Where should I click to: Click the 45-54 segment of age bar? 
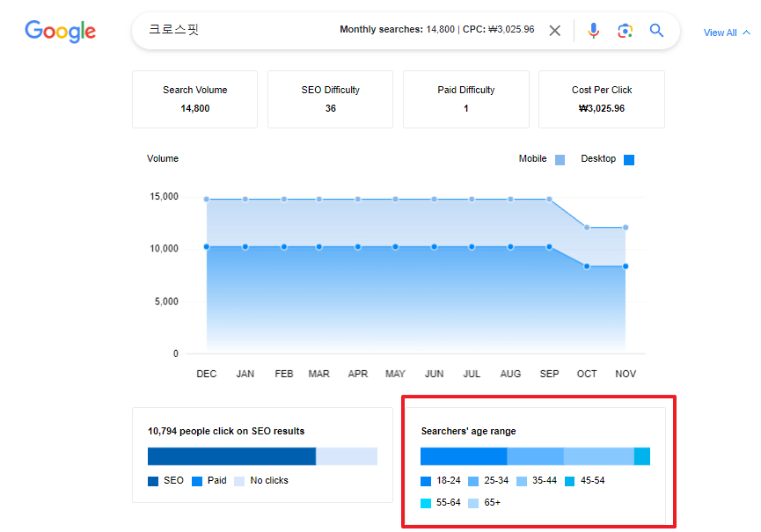[x=642, y=456]
